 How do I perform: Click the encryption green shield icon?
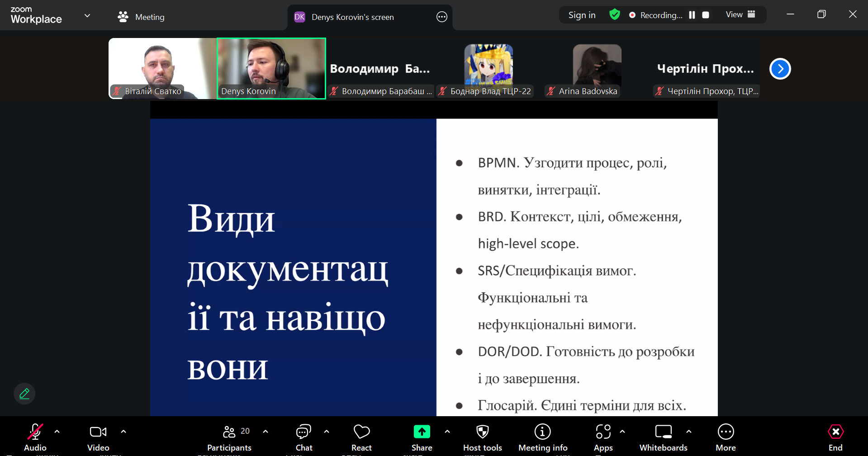click(614, 15)
